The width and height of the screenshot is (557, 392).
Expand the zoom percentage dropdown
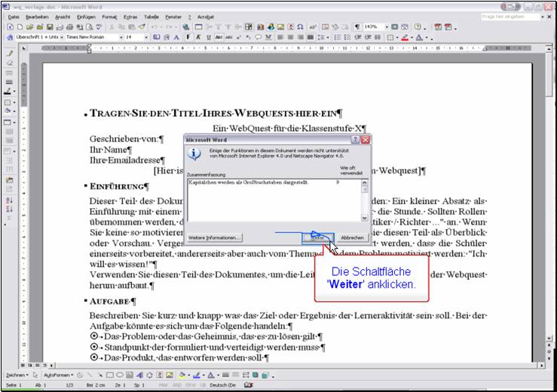coord(387,26)
